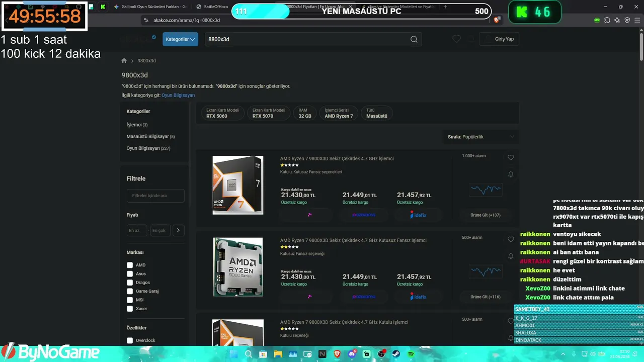Open Windows Start menu
644x362 pixels.
click(234, 354)
